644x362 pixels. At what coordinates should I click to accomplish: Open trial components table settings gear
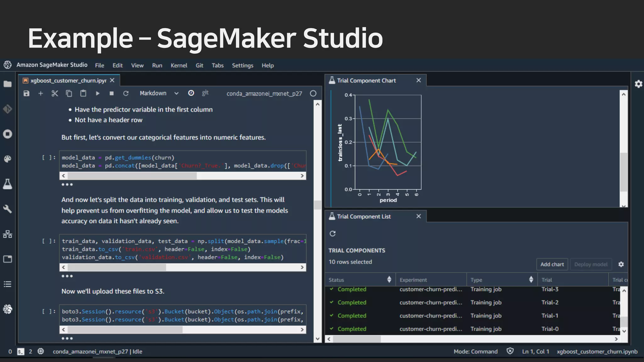[x=621, y=264]
